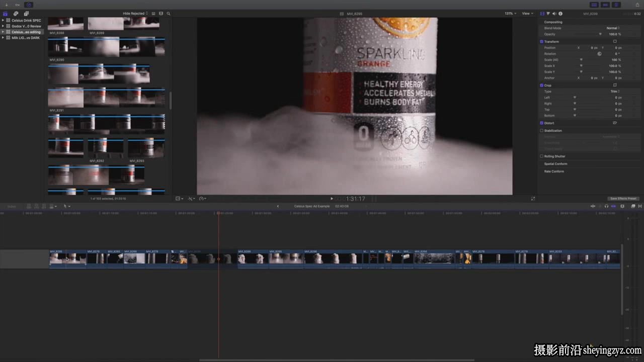Open the viewer View options dropdown
The width and height of the screenshot is (644, 362).
(x=527, y=14)
